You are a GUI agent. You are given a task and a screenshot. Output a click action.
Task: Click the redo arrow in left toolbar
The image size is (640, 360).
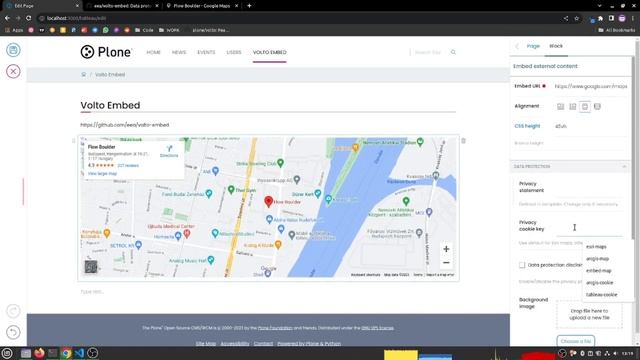(13, 311)
